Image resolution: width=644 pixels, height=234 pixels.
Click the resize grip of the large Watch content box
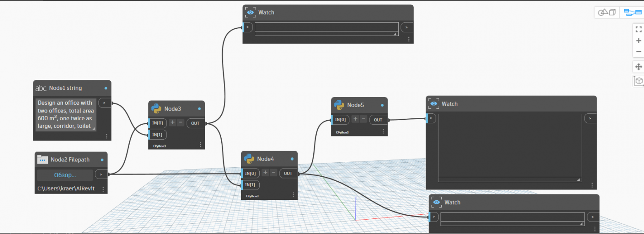579,180
